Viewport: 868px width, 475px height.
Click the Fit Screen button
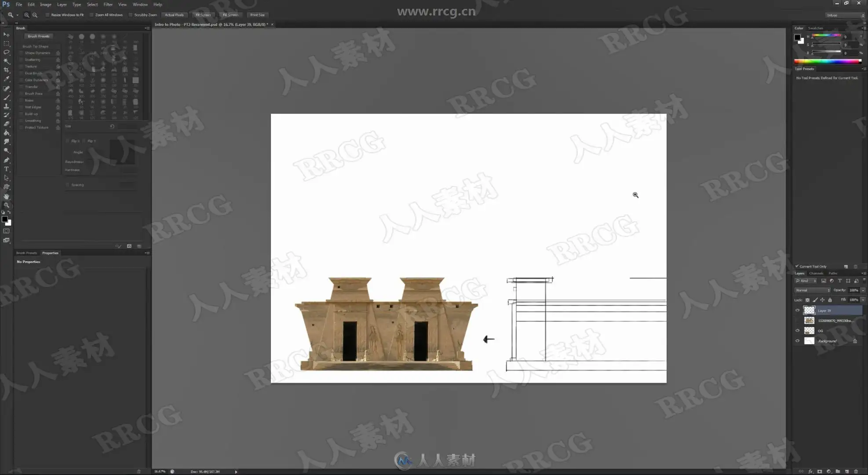(x=203, y=15)
